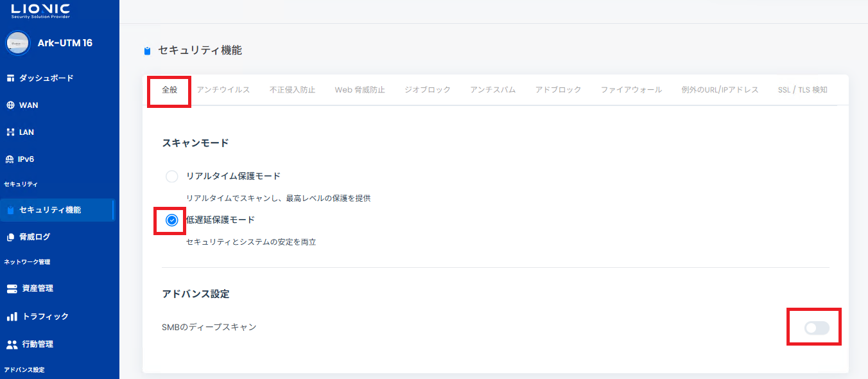868x379 pixels.
Task: Open the ファイアウォール tab
Action: pos(631,90)
